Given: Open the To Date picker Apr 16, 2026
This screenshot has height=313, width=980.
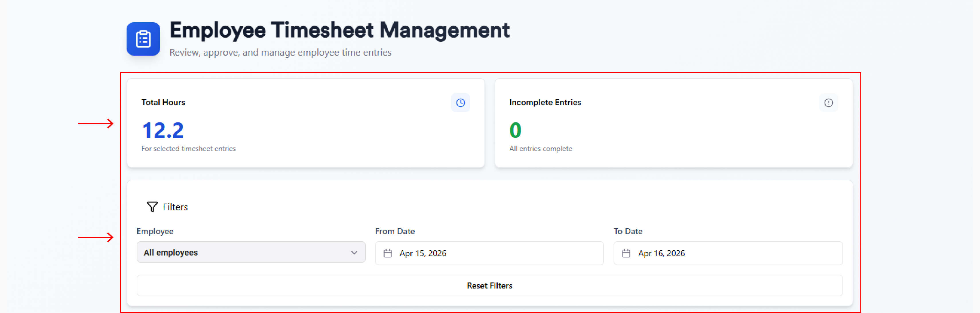Looking at the screenshot, I should (728, 253).
